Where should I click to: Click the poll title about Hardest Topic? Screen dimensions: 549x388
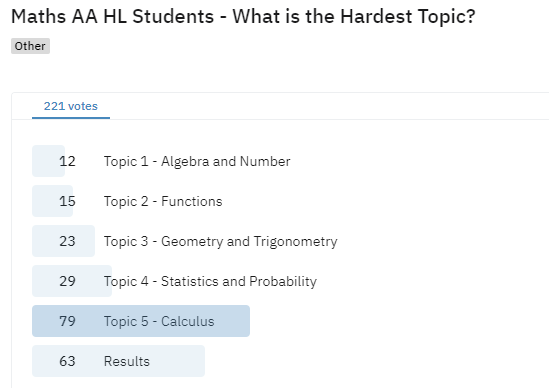[243, 16]
